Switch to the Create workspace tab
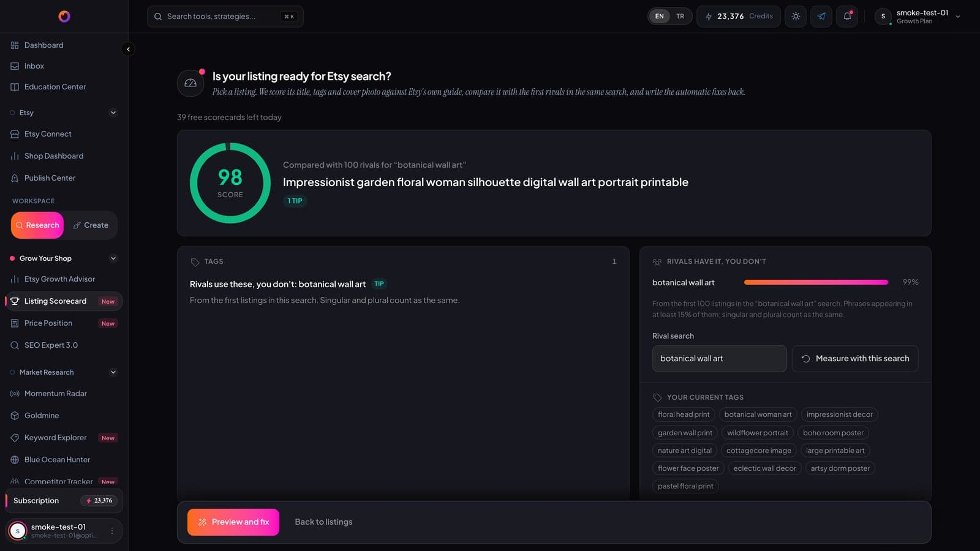Viewport: 980px width, 551px height. (x=91, y=225)
